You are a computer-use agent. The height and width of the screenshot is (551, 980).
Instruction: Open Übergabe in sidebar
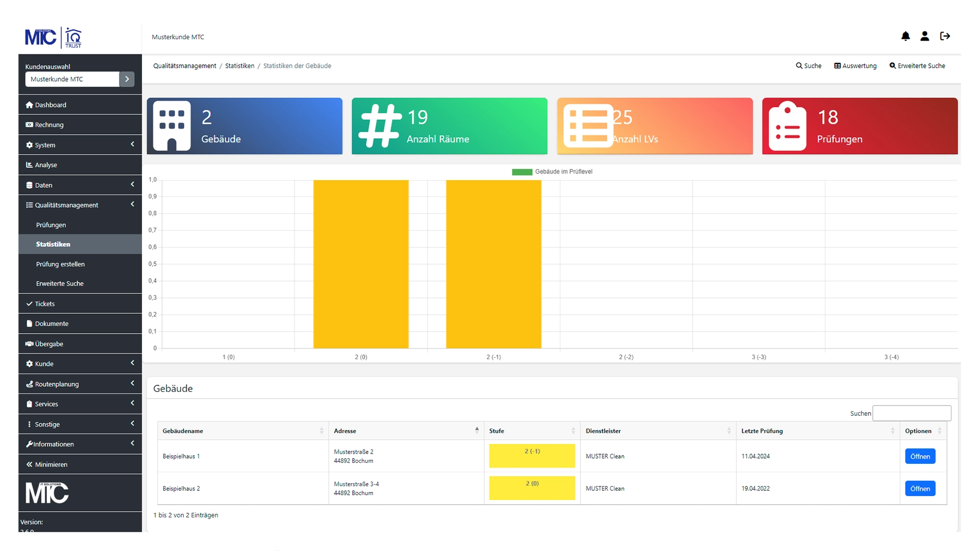tap(80, 344)
